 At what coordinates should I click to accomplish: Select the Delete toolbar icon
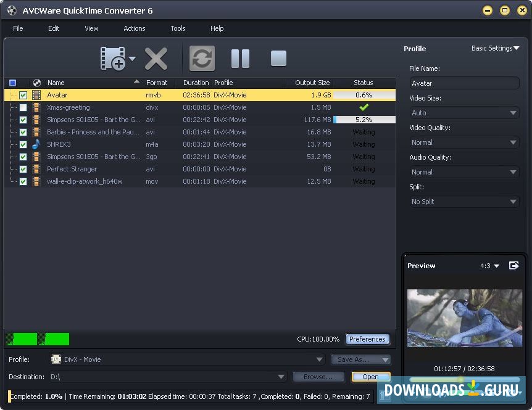click(156, 57)
